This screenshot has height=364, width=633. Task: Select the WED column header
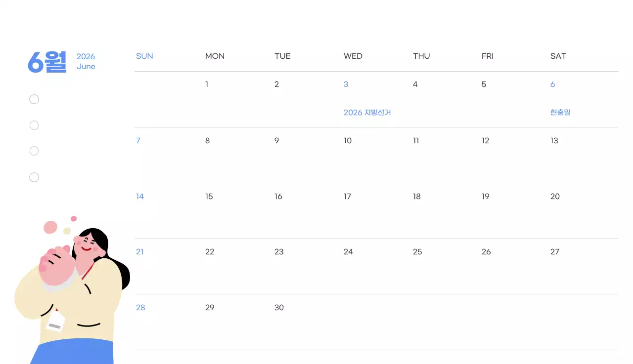[x=353, y=56]
